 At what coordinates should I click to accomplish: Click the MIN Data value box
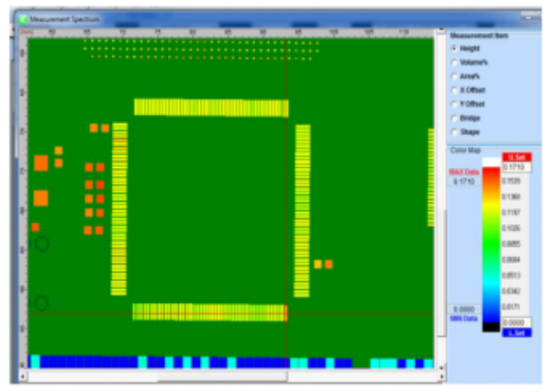(x=464, y=309)
